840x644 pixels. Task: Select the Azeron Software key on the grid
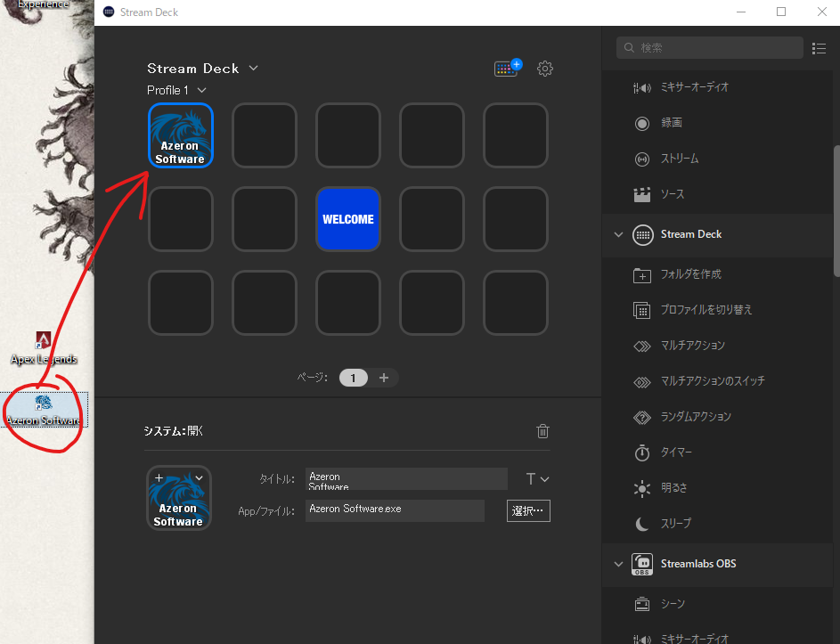[181, 135]
